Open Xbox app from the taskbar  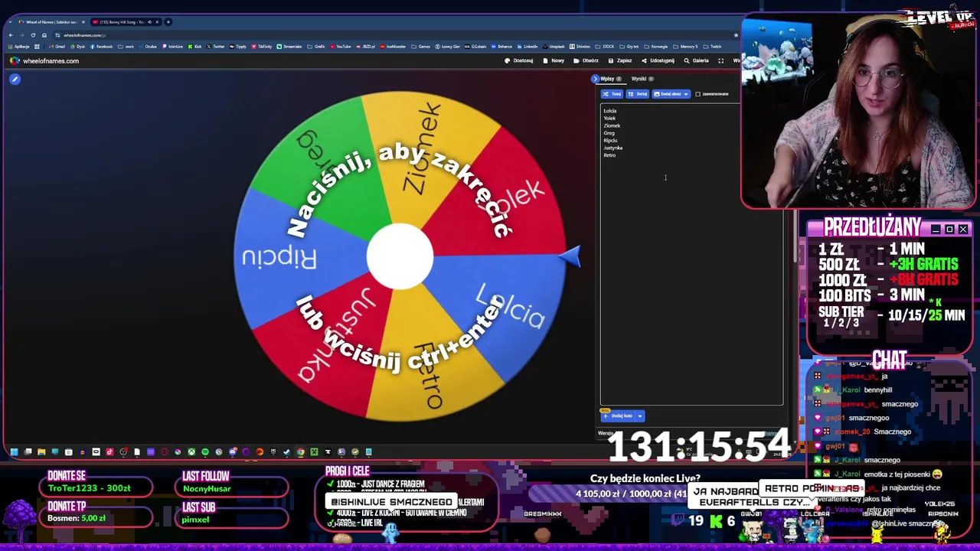pyautogui.click(x=191, y=452)
